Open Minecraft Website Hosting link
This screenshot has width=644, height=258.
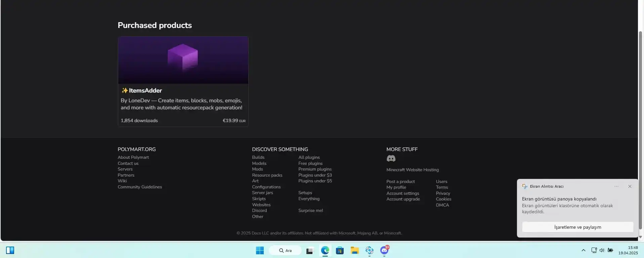tap(413, 170)
